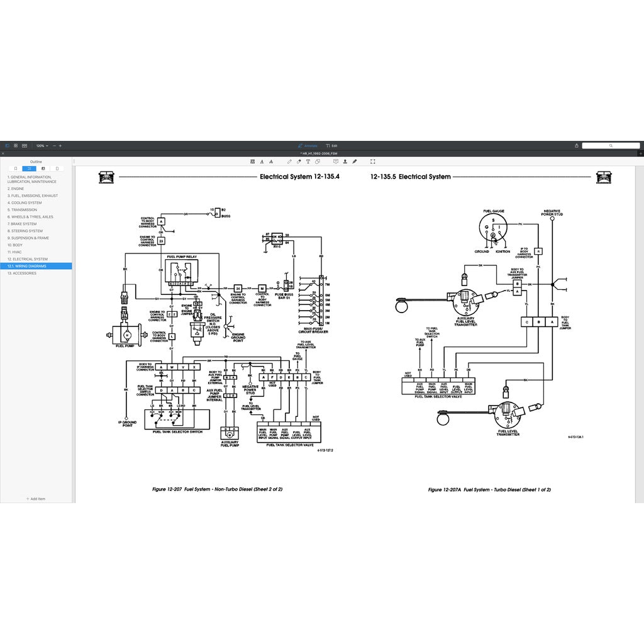Image resolution: width=644 pixels, height=644 pixels.
Task: Click Add Item in the outline
Action: click(36, 499)
